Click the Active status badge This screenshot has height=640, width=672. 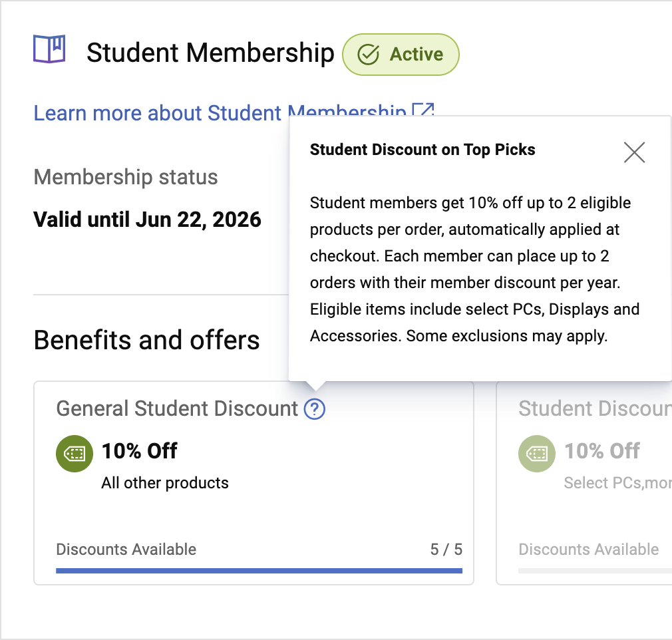pyautogui.click(x=401, y=55)
